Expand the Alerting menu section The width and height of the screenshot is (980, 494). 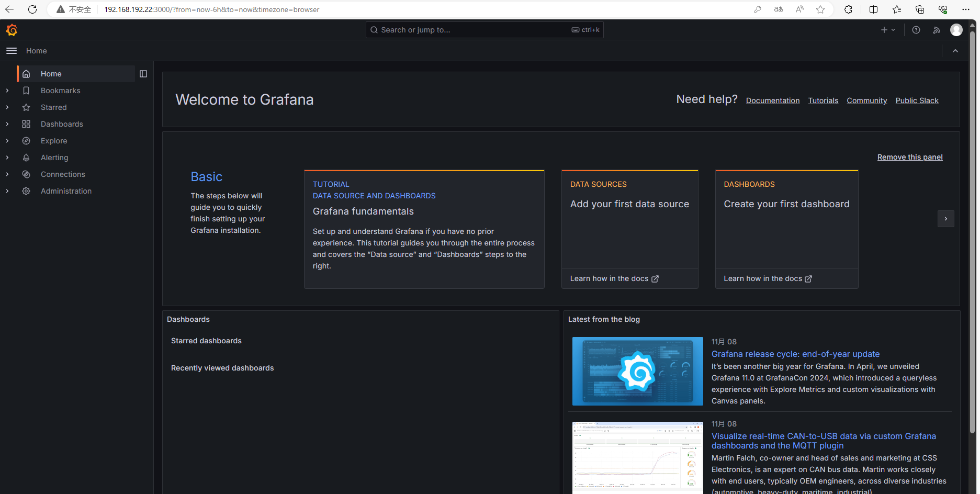7,158
